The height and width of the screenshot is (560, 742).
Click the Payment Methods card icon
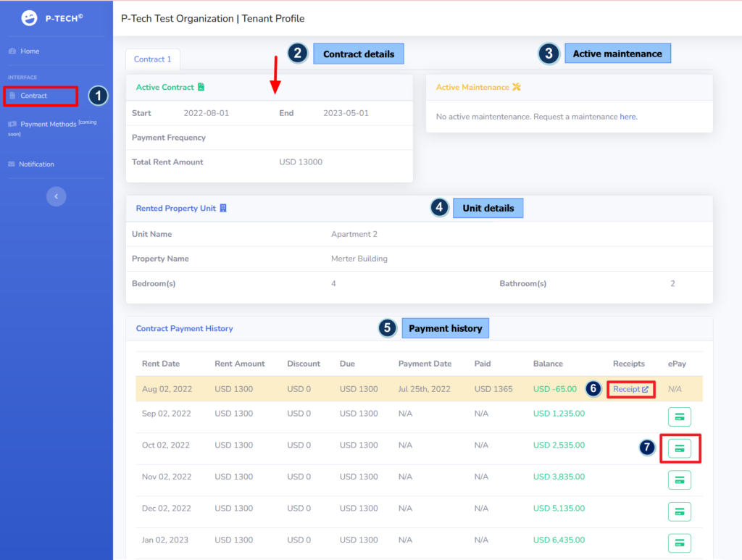(12, 124)
